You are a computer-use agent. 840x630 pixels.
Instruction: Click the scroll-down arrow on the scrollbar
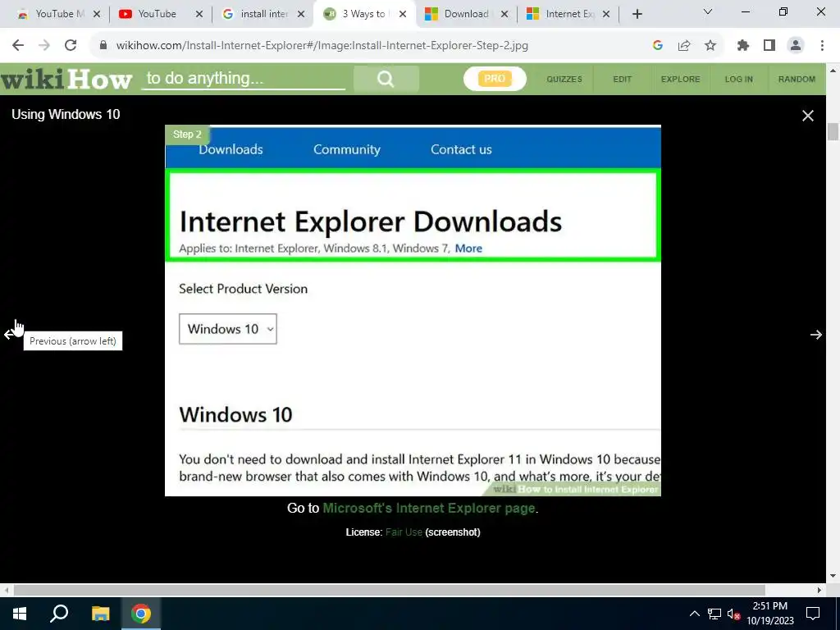point(833,576)
